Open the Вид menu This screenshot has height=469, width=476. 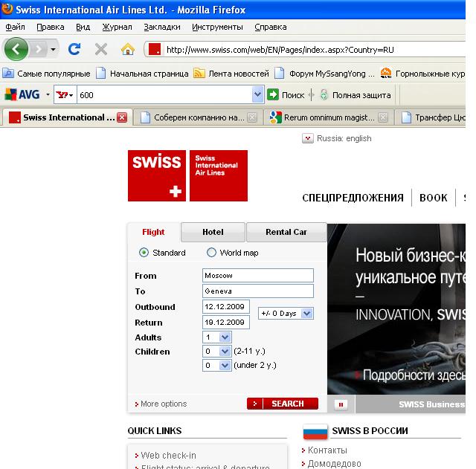(x=83, y=27)
